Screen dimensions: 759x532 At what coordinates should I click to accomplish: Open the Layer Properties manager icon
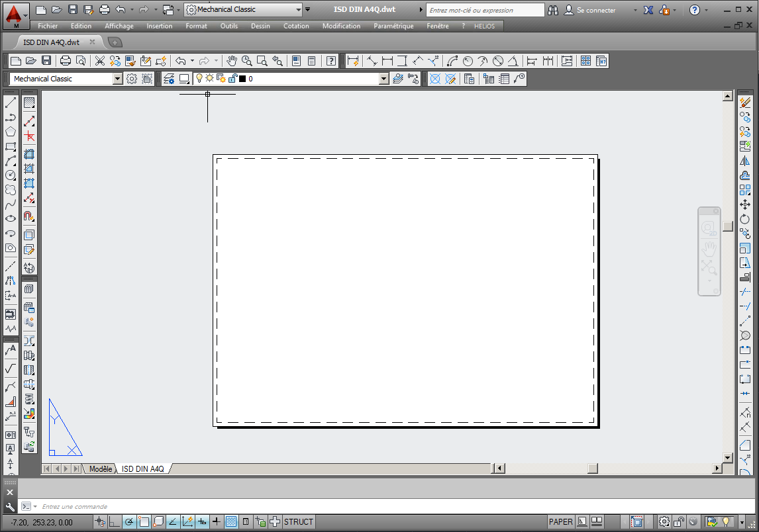pos(168,79)
